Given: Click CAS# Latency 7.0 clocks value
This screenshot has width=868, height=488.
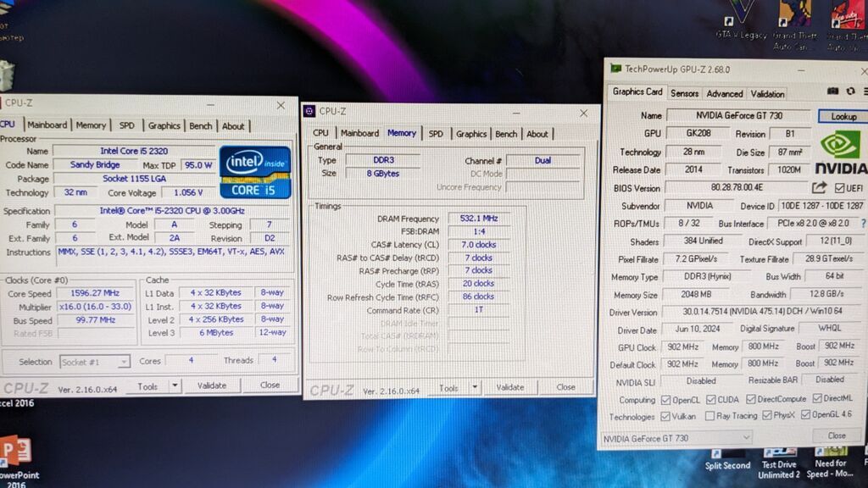Looking at the screenshot, I should pyautogui.click(x=479, y=244).
